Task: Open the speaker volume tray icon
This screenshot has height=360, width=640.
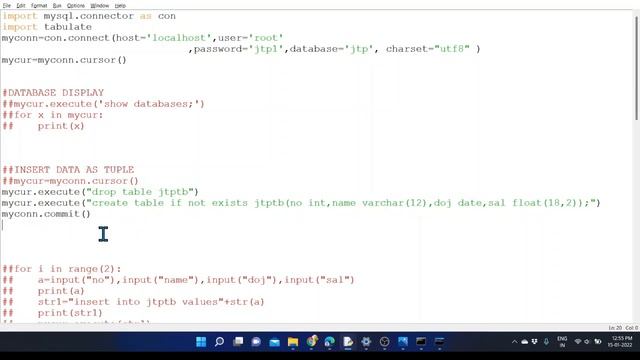Action: click(x=587, y=342)
